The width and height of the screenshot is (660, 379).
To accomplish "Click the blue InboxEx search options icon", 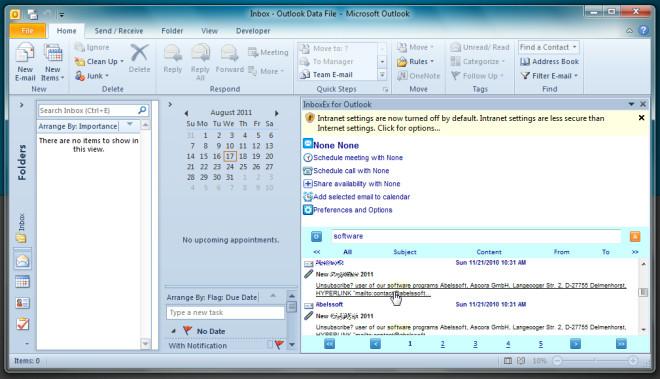I will click(x=317, y=236).
